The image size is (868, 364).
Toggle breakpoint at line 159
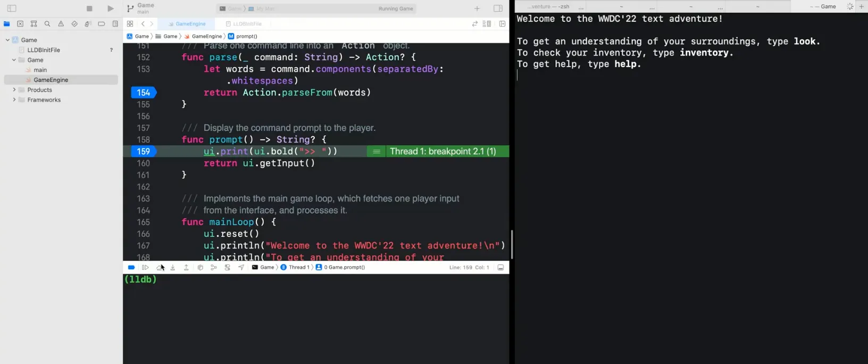pos(144,151)
